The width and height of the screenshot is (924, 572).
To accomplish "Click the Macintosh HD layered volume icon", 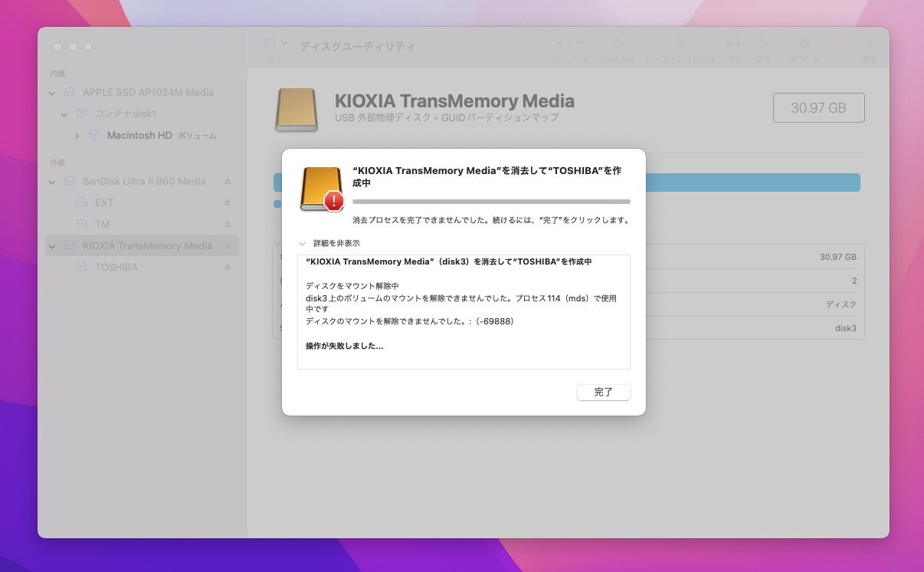I will point(93,135).
